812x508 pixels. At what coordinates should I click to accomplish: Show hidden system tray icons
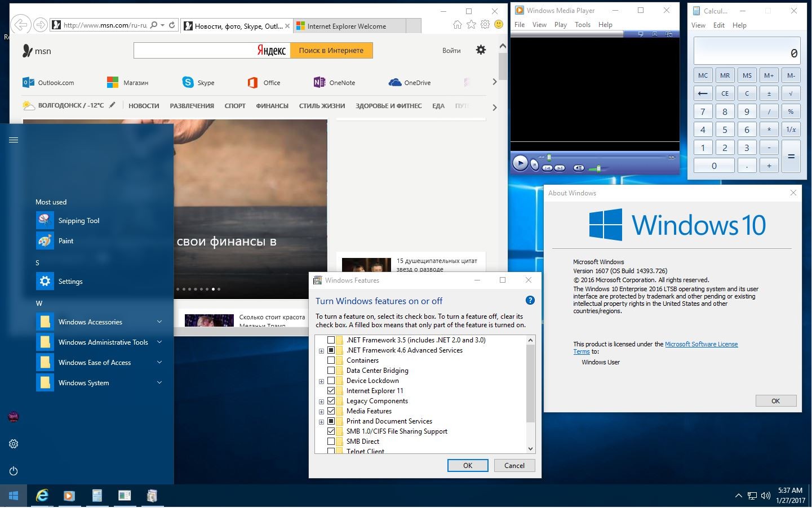(x=738, y=496)
